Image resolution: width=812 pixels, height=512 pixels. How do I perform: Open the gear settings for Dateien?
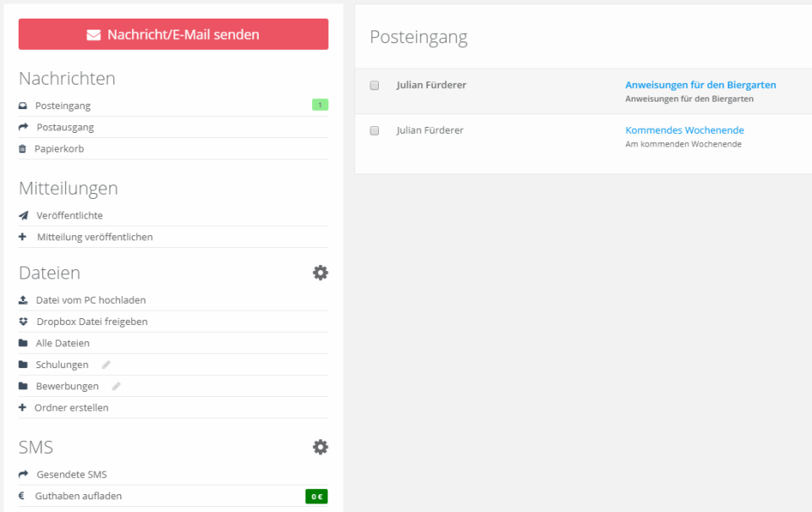(x=320, y=273)
